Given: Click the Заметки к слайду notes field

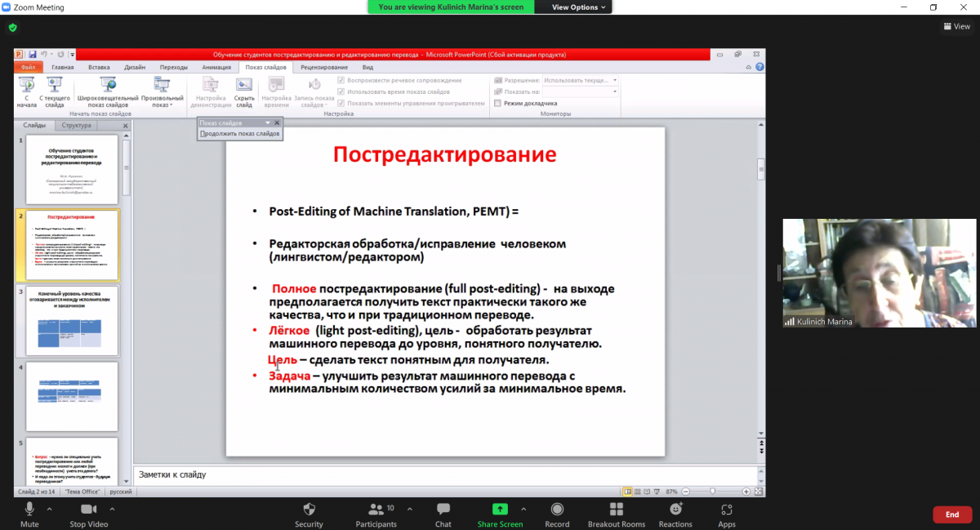Looking at the screenshot, I should pyautogui.click(x=445, y=474).
